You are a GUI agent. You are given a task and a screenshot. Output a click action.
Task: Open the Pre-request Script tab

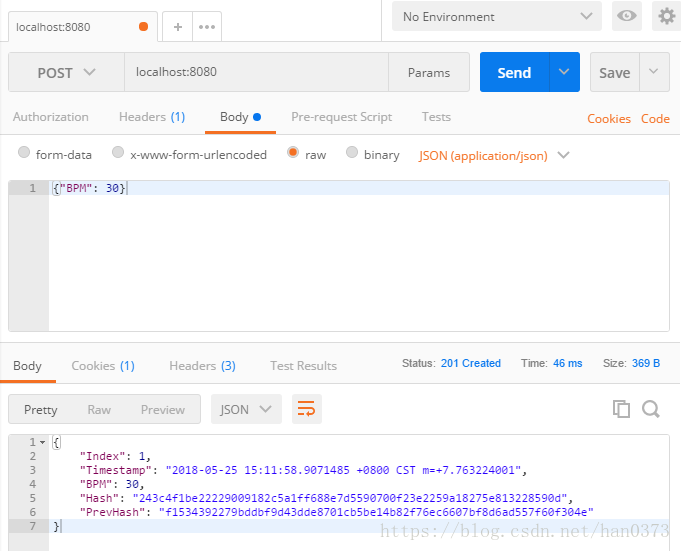[x=341, y=117]
